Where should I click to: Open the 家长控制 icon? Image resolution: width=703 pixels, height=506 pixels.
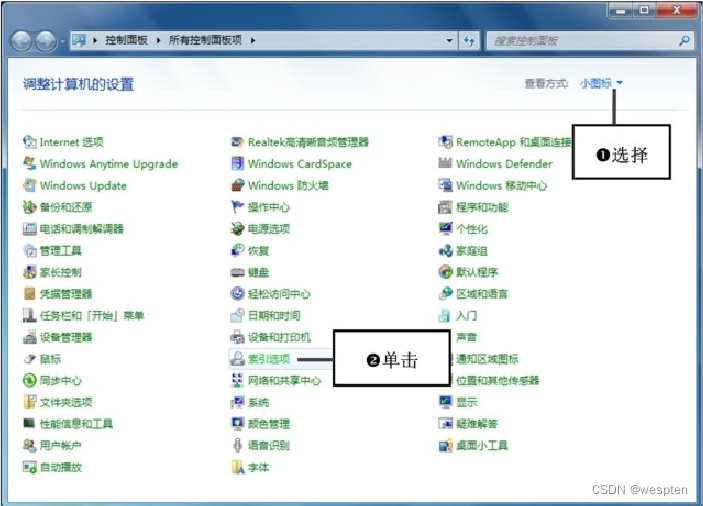point(30,272)
